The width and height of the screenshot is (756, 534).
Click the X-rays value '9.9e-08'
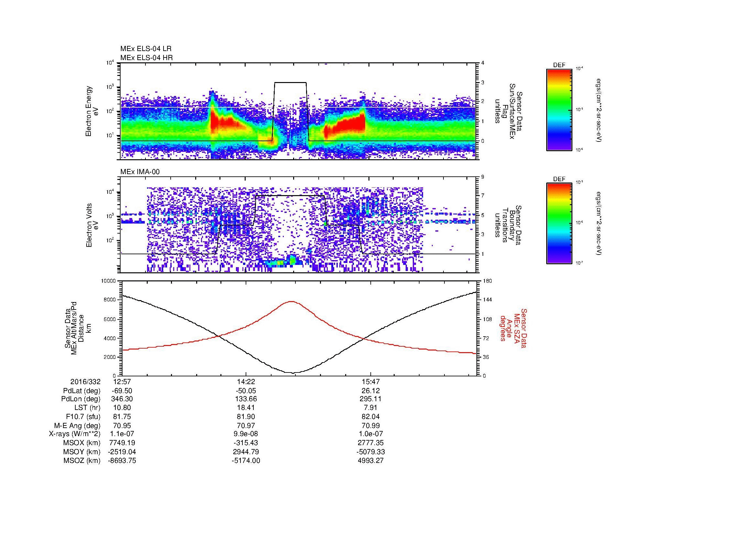246,434
